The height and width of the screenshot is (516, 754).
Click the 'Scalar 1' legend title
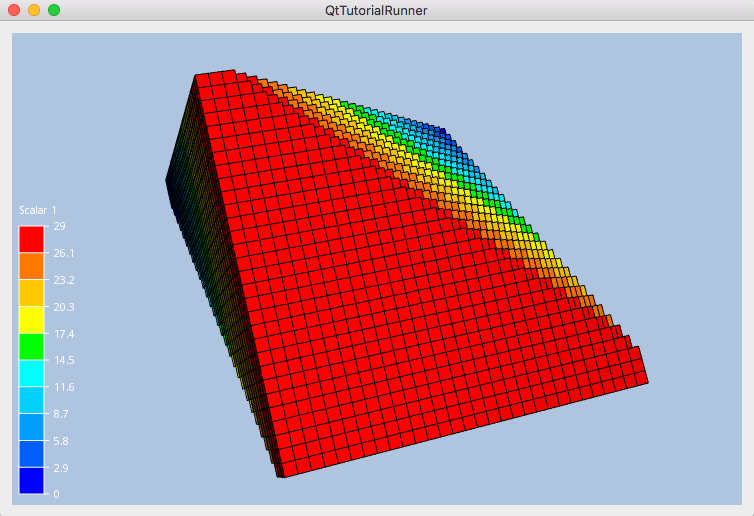tap(38, 210)
